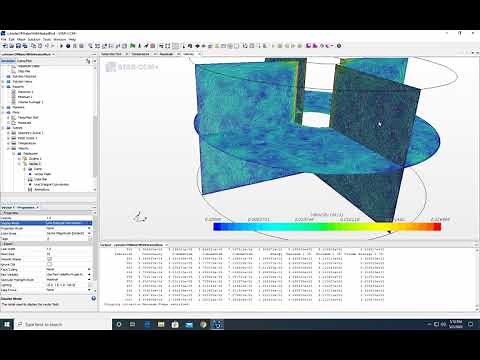
Task: Select Volume Average 1 report
Action: tap(31, 102)
